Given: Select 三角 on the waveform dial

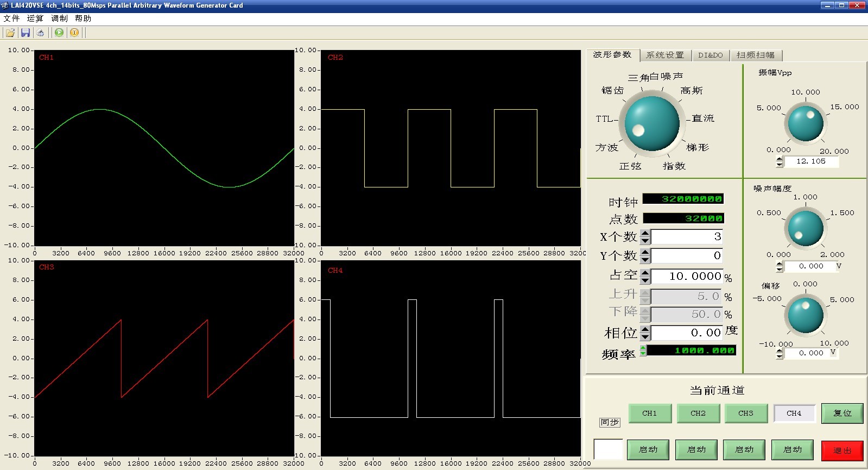Looking at the screenshot, I should [638, 78].
